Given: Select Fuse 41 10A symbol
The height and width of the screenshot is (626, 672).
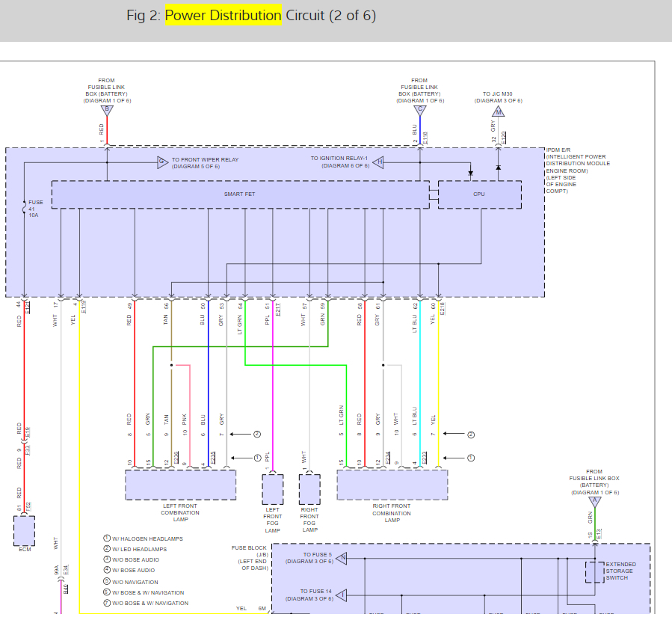Looking at the screenshot, I should pos(25,209).
